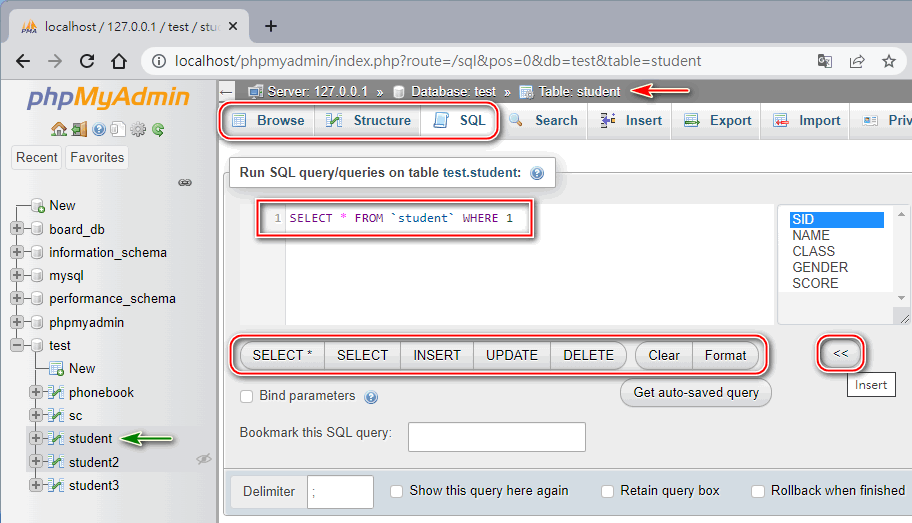Collapse the test database tree node

click(17, 345)
